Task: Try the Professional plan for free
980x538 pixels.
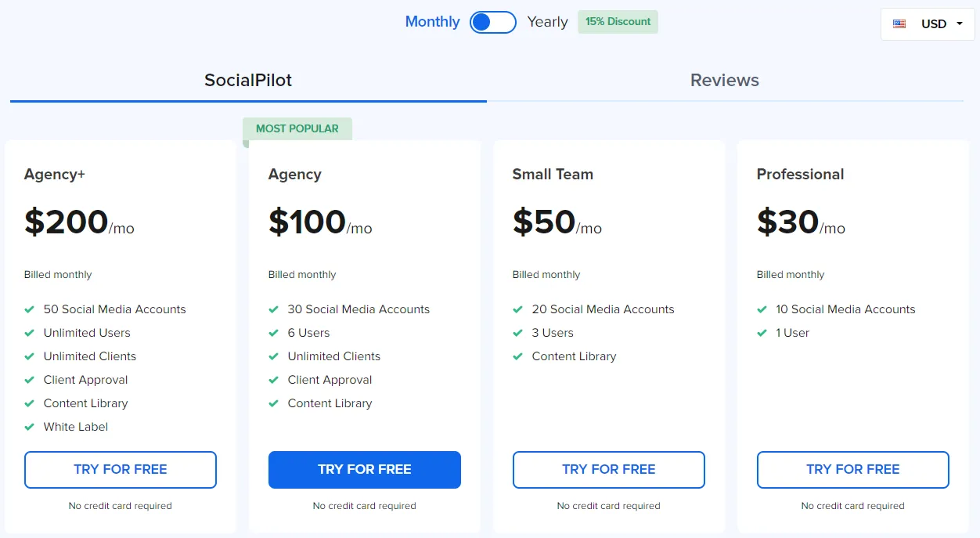Action: [852, 469]
